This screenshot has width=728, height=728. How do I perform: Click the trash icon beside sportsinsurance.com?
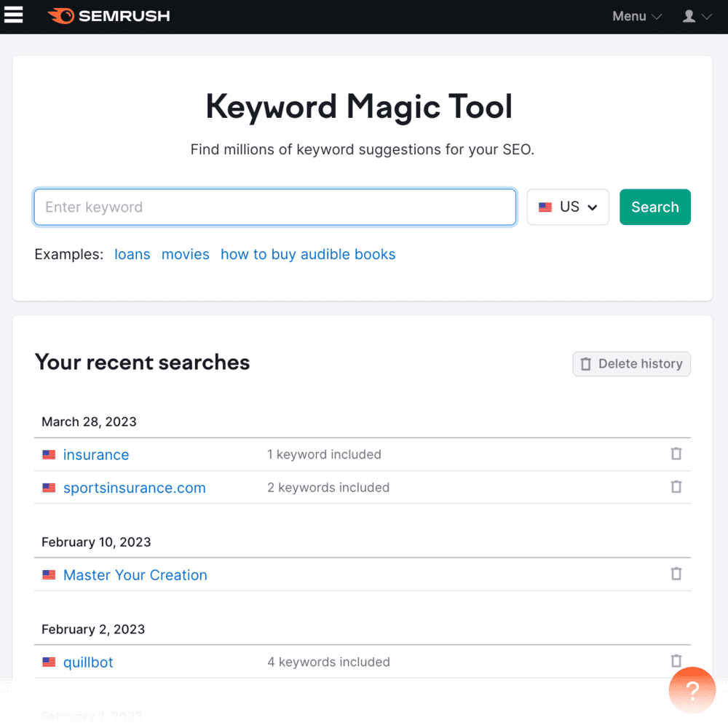(676, 487)
